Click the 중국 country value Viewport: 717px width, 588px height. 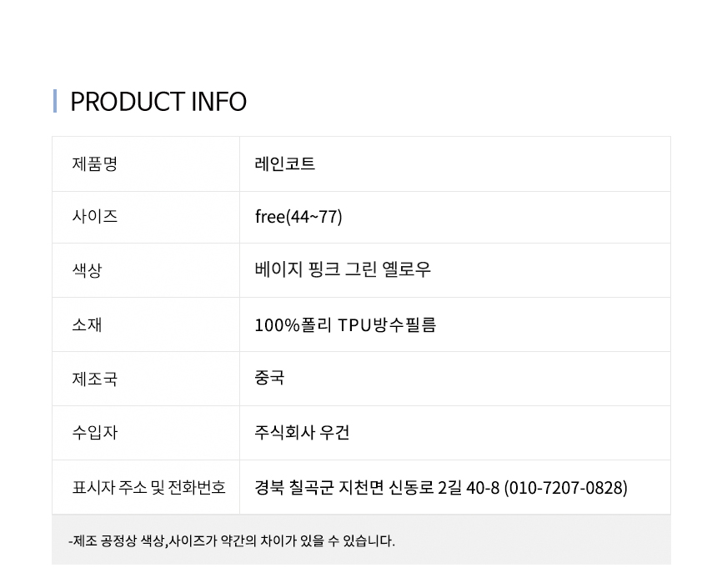pos(269,378)
